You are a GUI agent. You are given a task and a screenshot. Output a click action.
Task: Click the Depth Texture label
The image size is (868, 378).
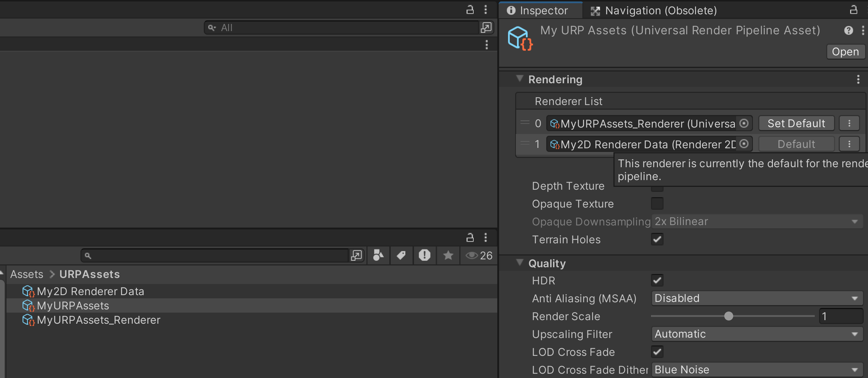click(568, 186)
